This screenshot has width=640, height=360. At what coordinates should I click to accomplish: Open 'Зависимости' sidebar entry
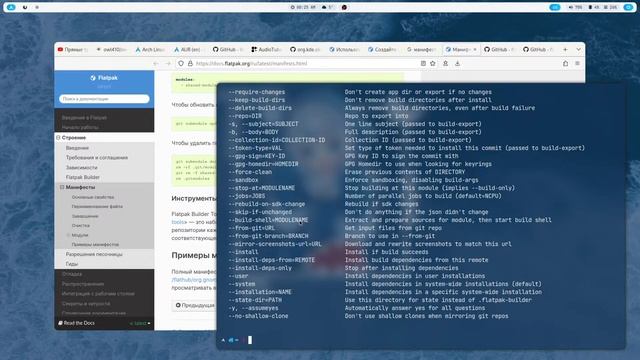tap(82, 167)
